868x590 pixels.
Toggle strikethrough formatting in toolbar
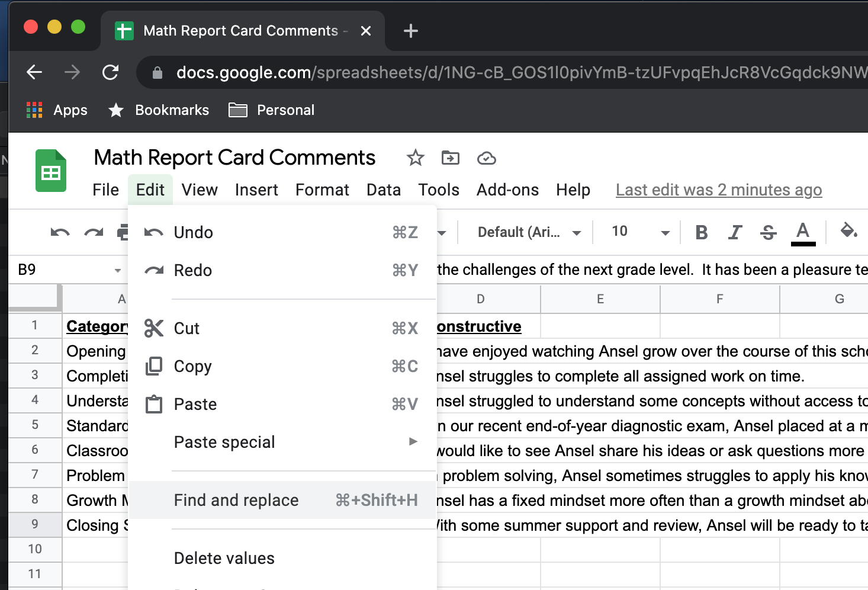pyautogui.click(x=769, y=232)
